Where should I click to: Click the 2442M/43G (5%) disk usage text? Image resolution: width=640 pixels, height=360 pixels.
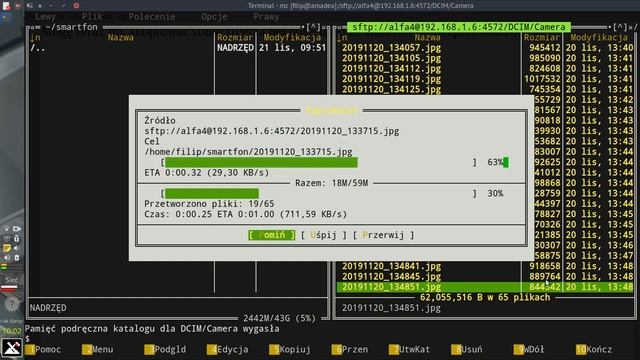[x=280, y=318]
